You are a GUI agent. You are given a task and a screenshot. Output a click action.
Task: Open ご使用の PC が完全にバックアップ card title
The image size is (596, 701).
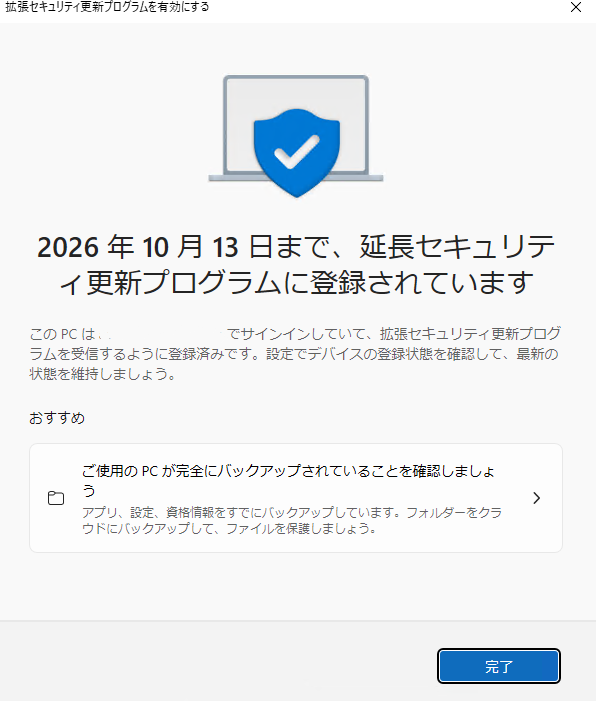[x=288, y=480]
